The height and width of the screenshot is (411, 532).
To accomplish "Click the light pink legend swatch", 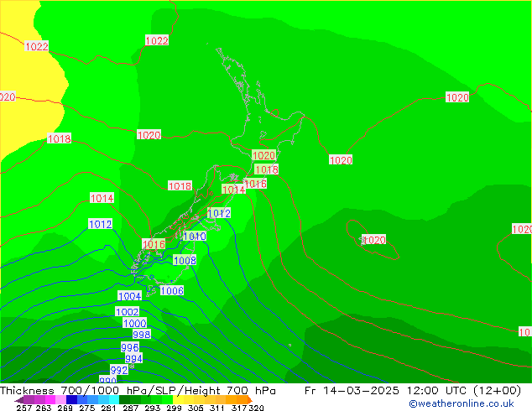I will click(60, 400).
